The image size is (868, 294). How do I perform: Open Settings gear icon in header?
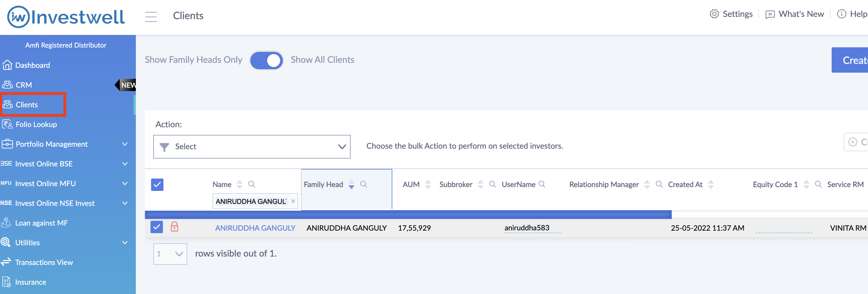point(714,14)
